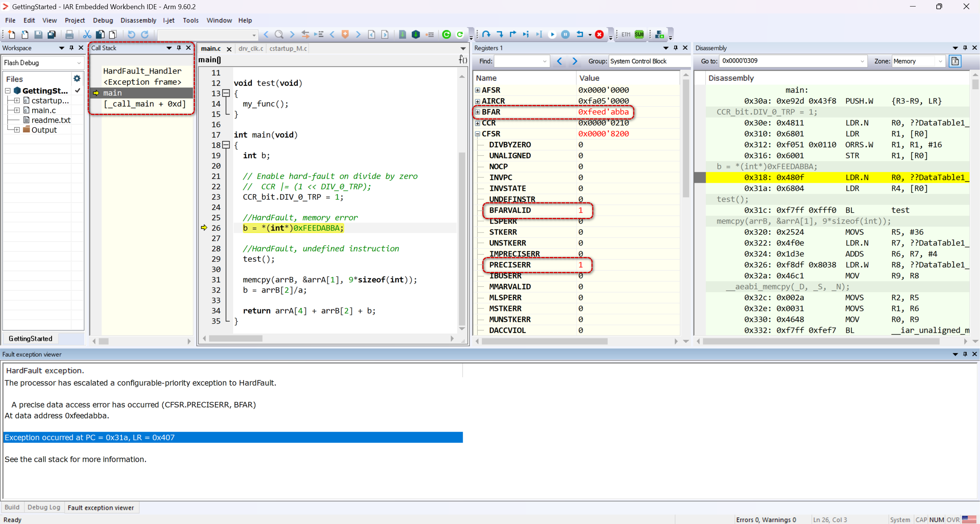Viewport: 980px width, 524px height.
Task: Toggle the Call Stack panel pin
Action: [x=179, y=48]
